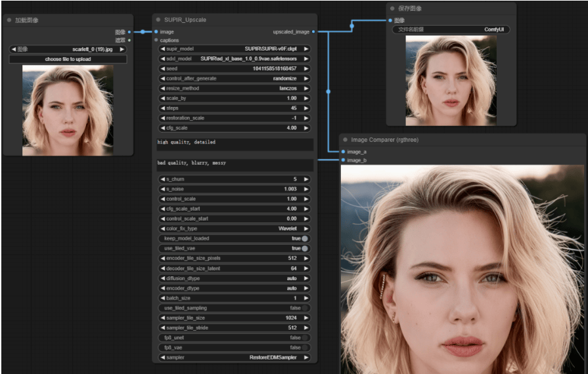Collapse the Image Comparer node via its title dot
The width and height of the screenshot is (588, 374).
(x=346, y=140)
